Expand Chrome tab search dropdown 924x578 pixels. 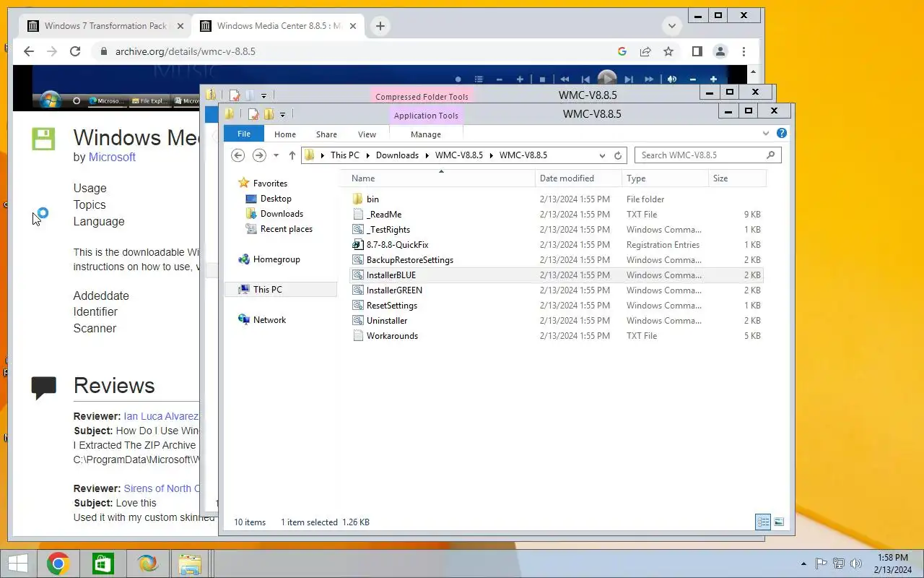(x=672, y=26)
